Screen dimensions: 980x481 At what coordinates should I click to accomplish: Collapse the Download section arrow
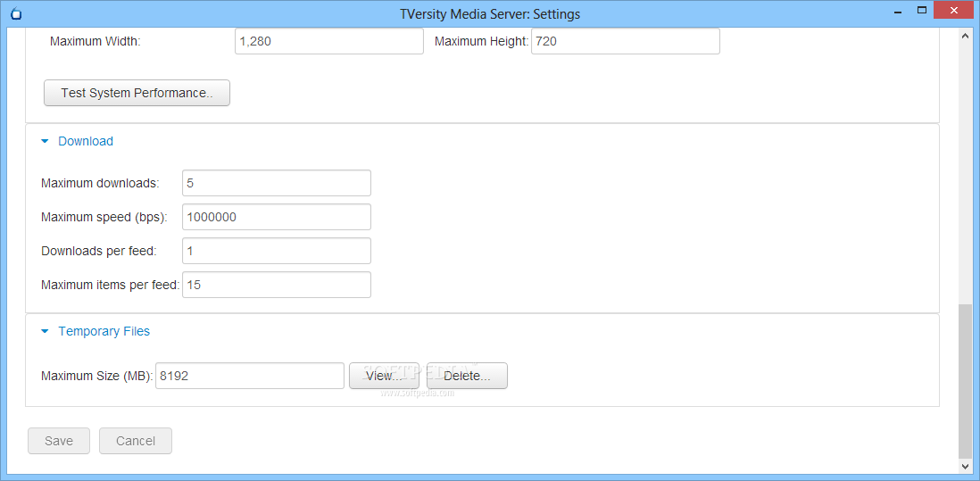tap(45, 141)
